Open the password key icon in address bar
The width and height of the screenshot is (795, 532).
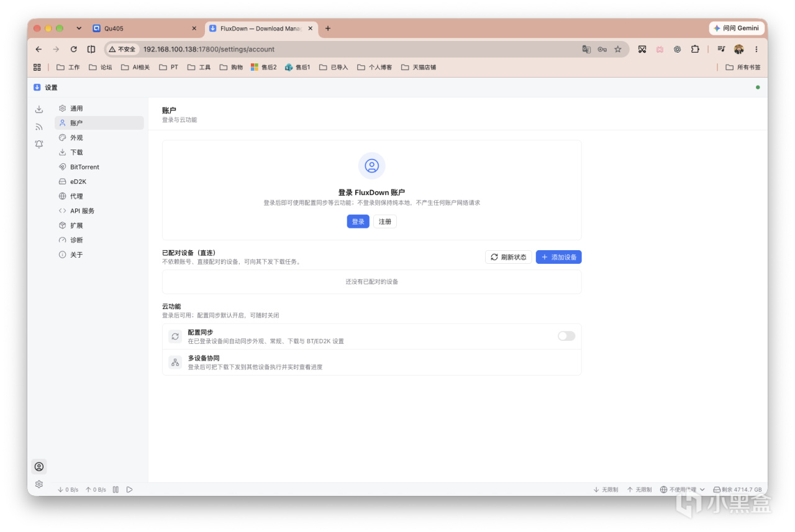pyautogui.click(x=602, y=49)
